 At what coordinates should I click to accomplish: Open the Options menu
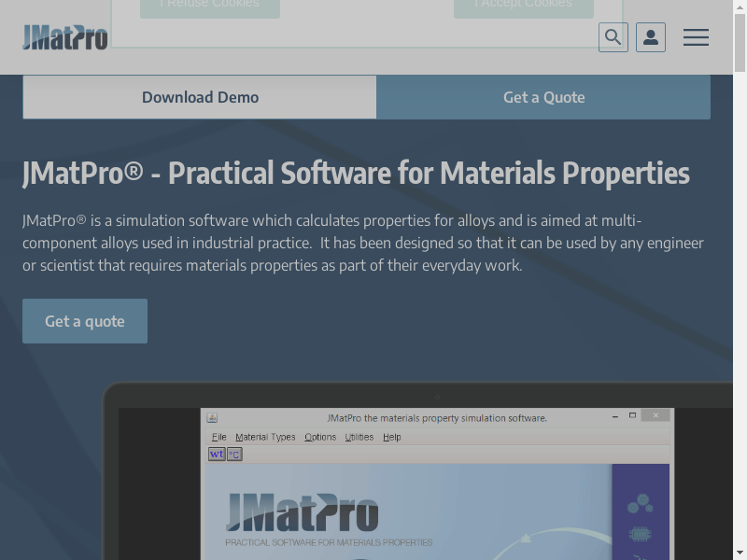tap(320, 437)
